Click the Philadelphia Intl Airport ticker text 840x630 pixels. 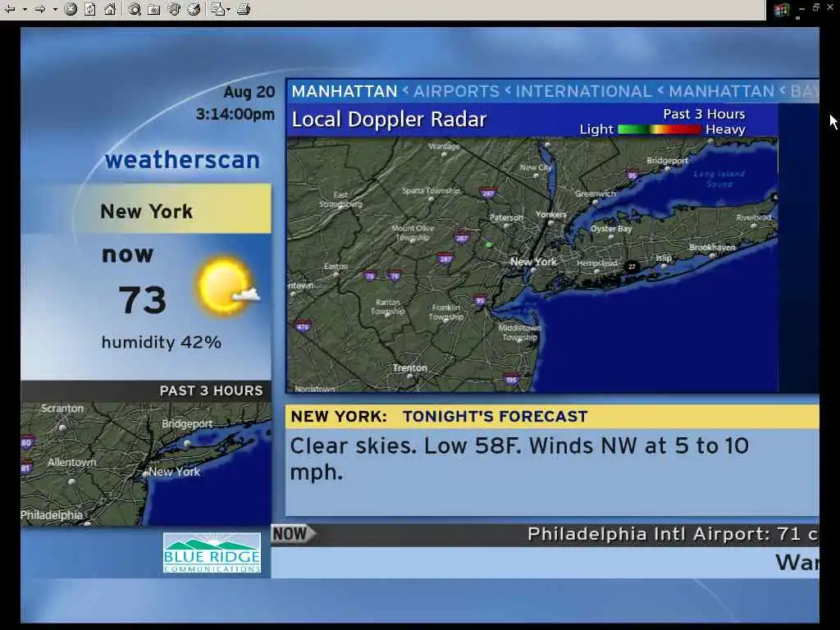[x=673, y=534]
